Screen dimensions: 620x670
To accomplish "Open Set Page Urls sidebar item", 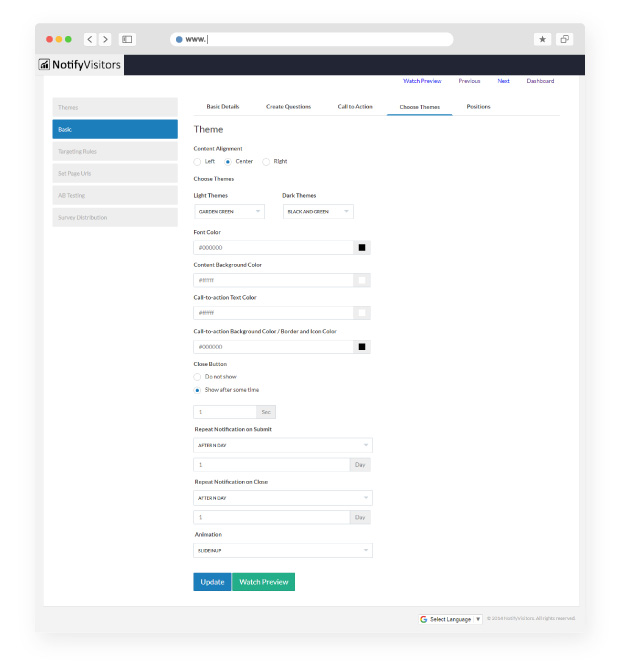I will click(x=115, y=173).
